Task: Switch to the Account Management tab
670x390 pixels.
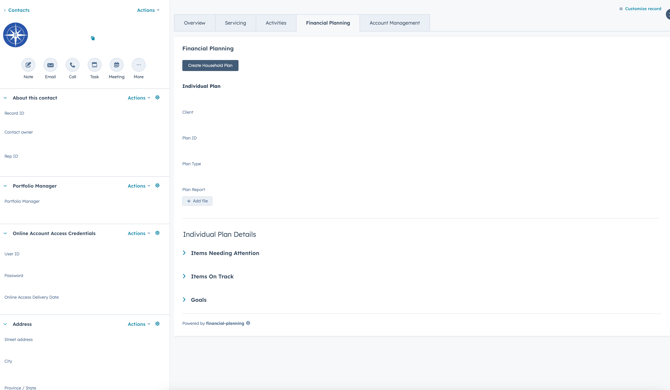Action: [394, 23]
